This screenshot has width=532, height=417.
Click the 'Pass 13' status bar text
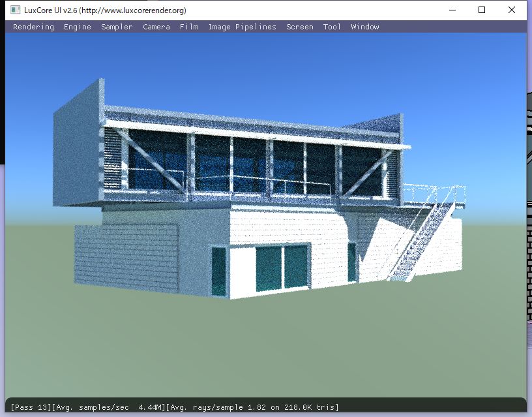(x=31, y=407)
